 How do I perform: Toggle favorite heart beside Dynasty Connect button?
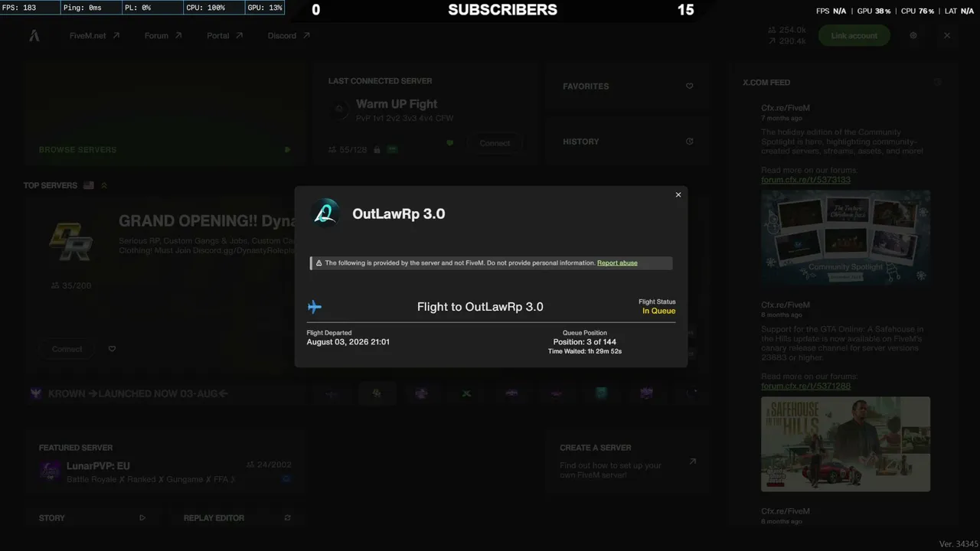pyautogui.click(x=112, y=349)
